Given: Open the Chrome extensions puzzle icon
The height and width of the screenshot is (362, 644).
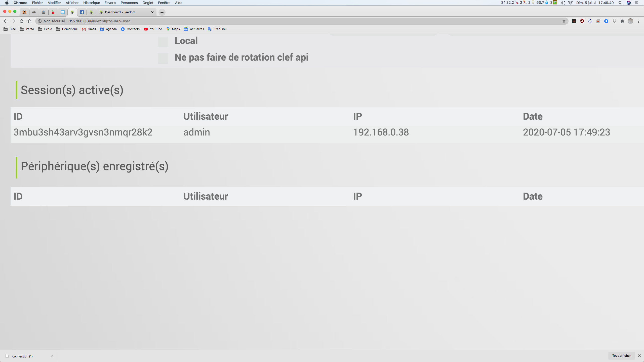Looking at the screenshot, I should (622, 21).
